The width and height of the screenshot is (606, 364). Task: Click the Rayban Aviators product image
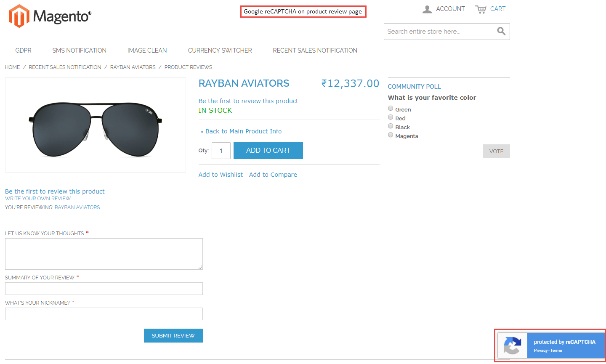pos(96,125)
